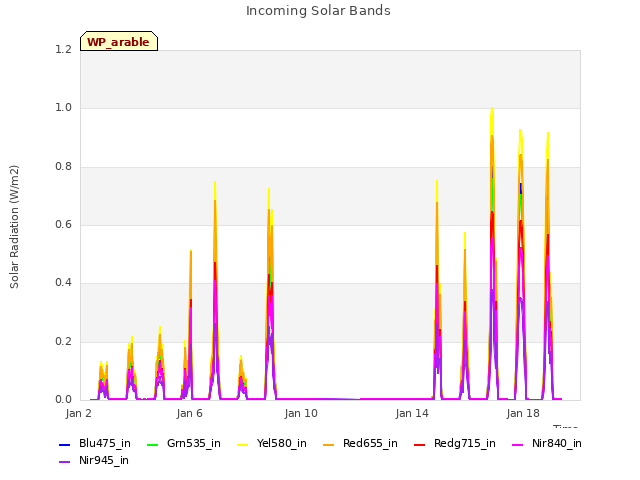Click the orange Red655_in color marker

click(329, 444)
